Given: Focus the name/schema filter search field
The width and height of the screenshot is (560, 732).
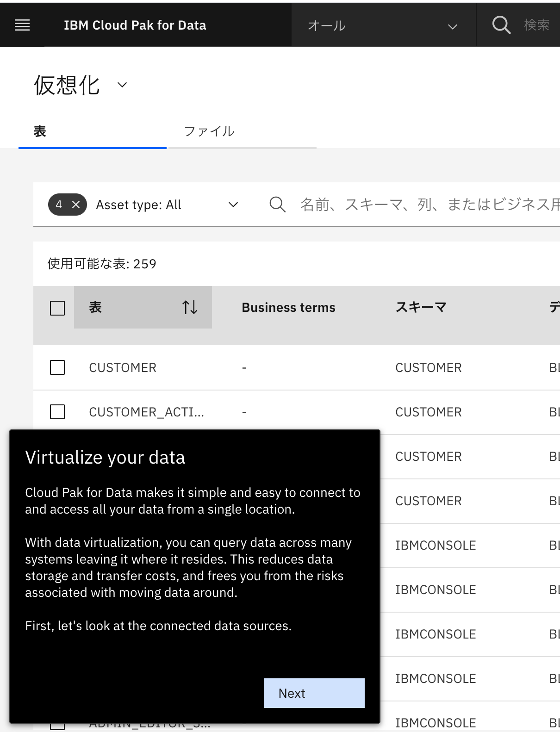Looking at the screenshot, I should [x=429, y=205].
